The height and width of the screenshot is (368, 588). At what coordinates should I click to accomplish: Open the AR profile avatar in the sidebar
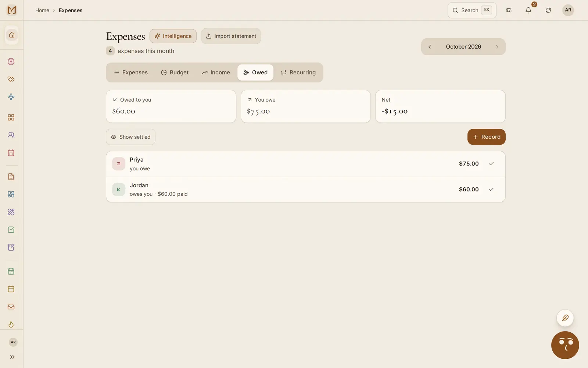pyautogui.click(x=13, y=342)
